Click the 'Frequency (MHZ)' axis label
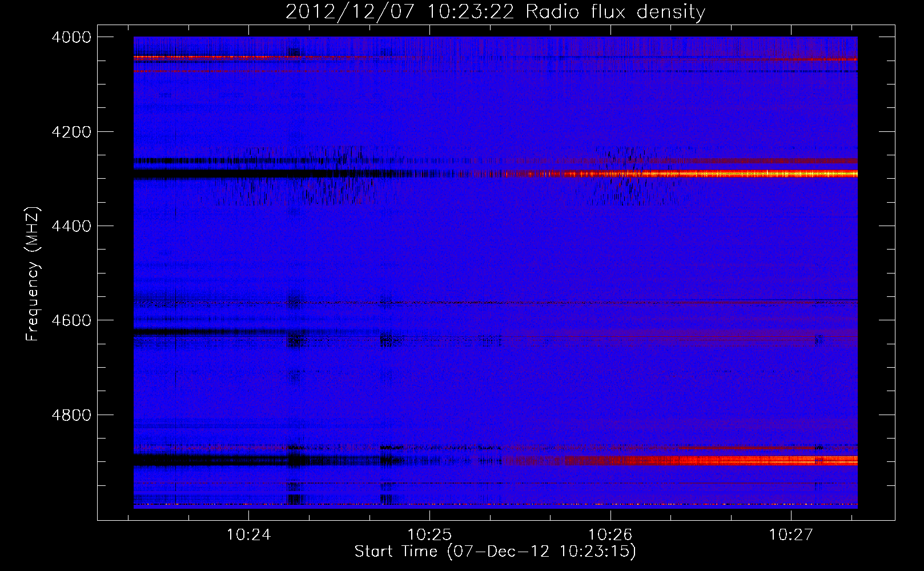 [x=33, y=274]
